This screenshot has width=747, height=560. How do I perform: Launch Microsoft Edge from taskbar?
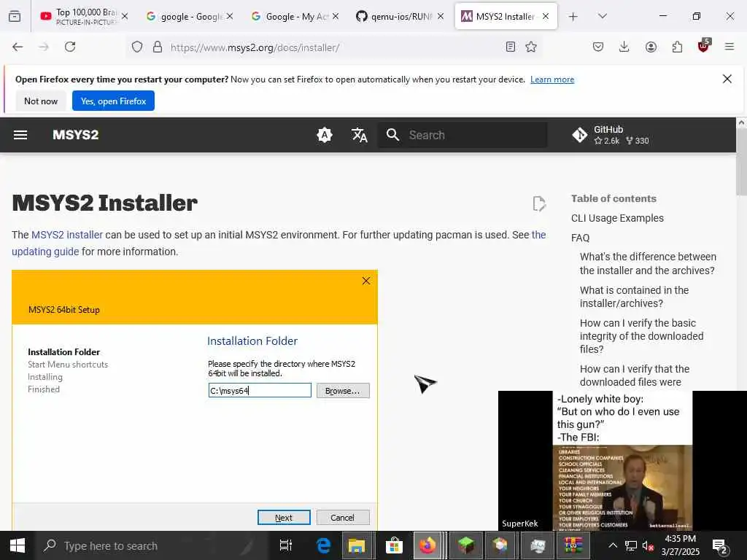point(323,545)
